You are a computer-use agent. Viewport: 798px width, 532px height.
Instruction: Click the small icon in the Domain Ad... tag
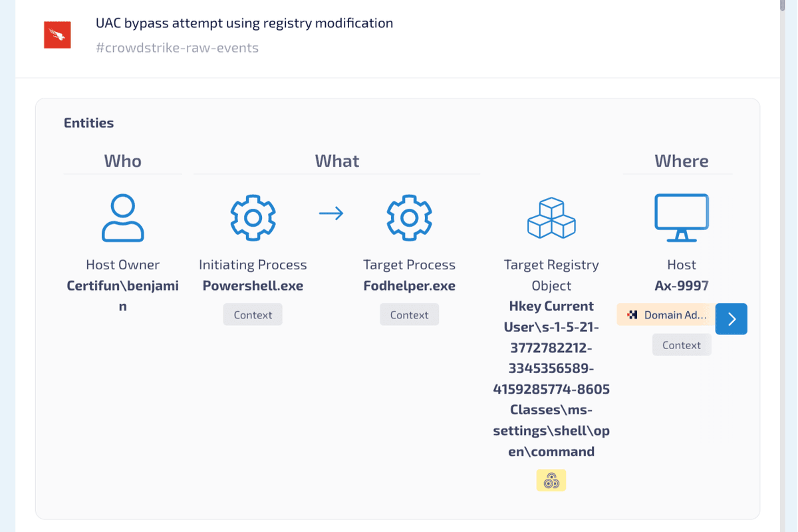[x=632, y=315]
